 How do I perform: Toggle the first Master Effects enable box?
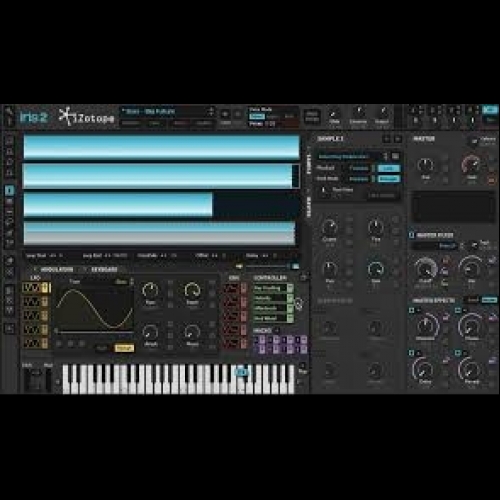[412, 310]
